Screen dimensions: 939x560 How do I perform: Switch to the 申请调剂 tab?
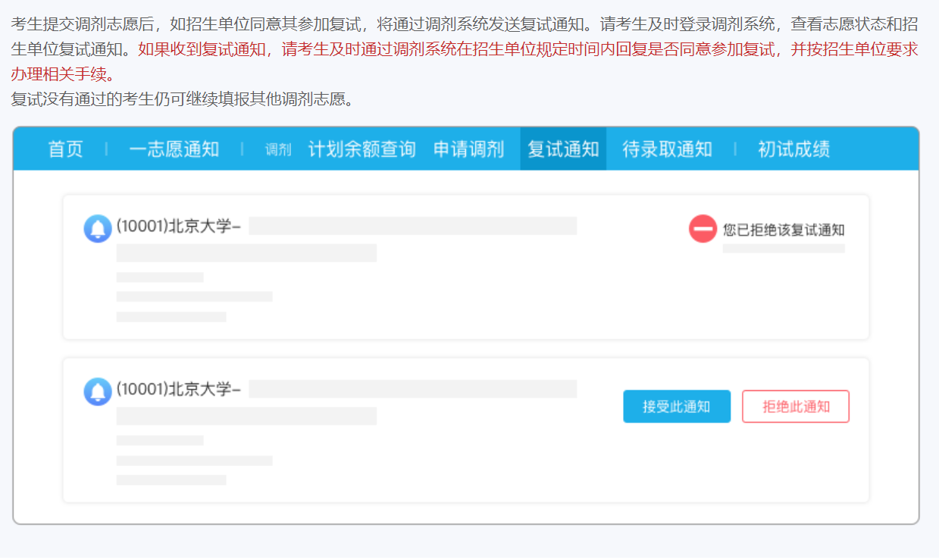(x=468, y=149)
